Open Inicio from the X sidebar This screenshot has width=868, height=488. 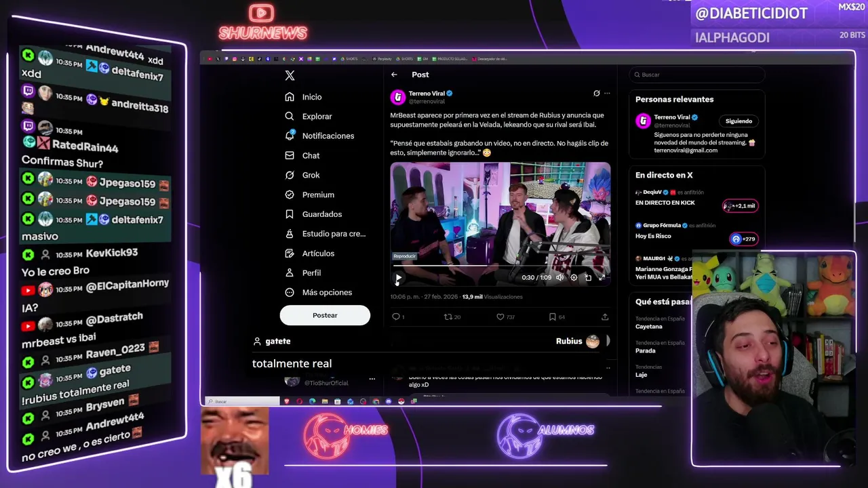click(303, 97)
